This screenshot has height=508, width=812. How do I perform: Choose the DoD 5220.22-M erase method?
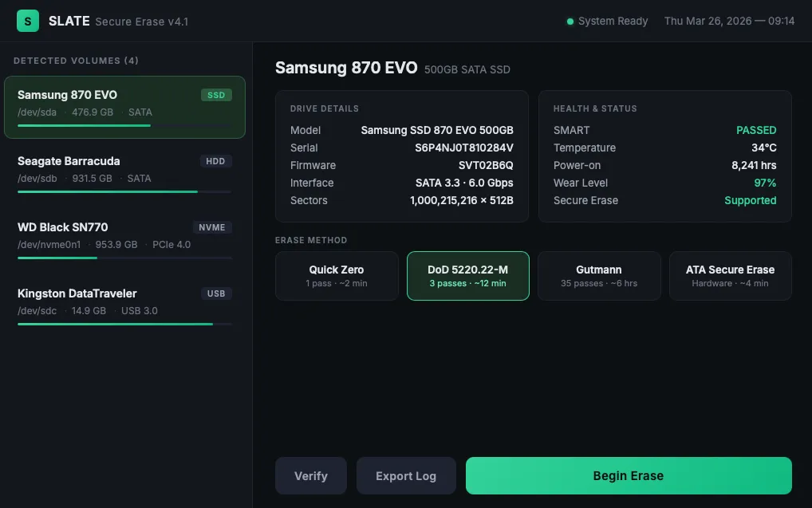(467, 276)
